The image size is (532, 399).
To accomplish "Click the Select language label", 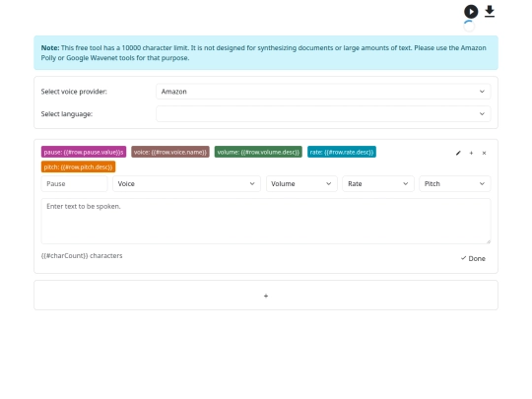I will tap(67, 114).
